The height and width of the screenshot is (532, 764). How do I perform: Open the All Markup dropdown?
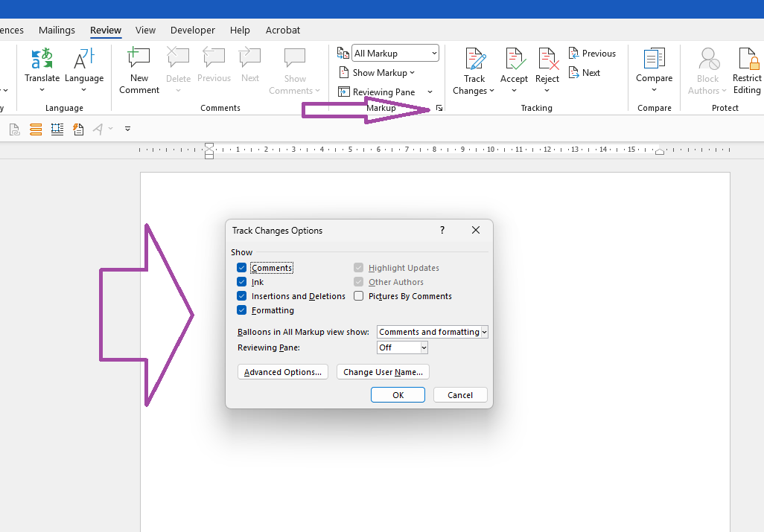(x=395, y=54)
